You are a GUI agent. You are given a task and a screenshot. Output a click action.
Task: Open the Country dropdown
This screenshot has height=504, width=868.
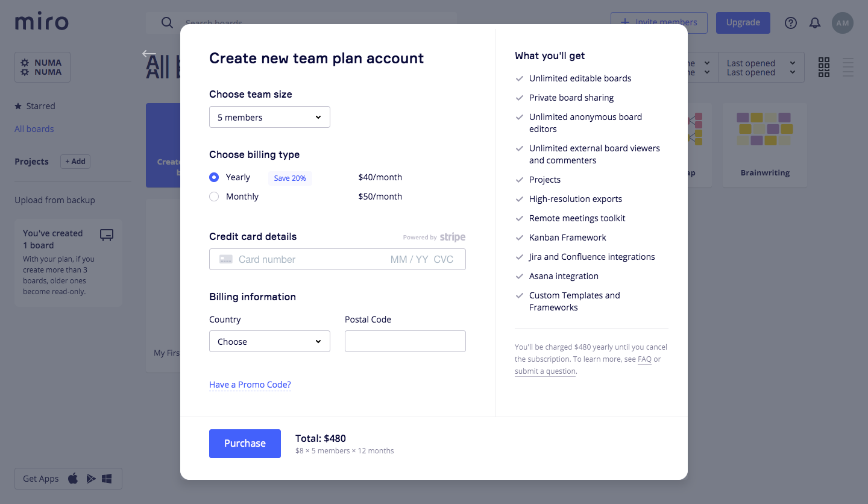269,341
